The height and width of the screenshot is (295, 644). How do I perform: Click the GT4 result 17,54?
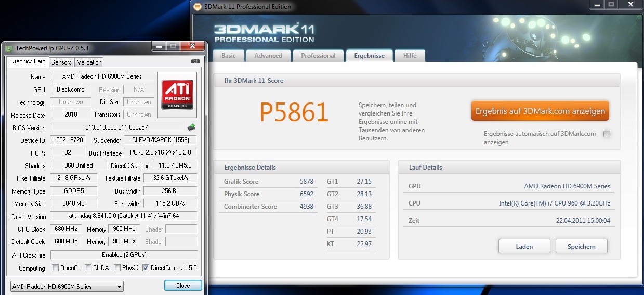(x=364, y=219)
